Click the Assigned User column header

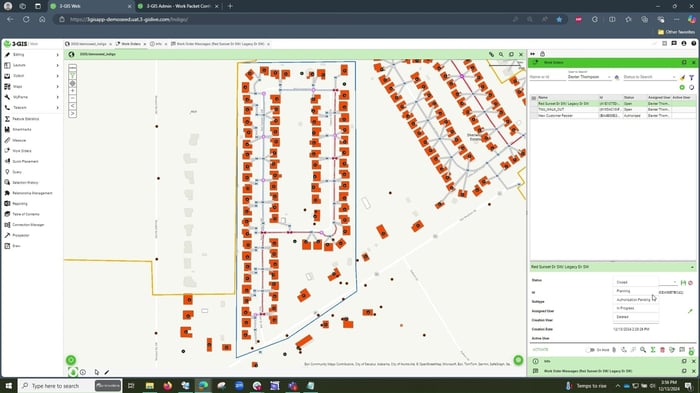point(659,97)
